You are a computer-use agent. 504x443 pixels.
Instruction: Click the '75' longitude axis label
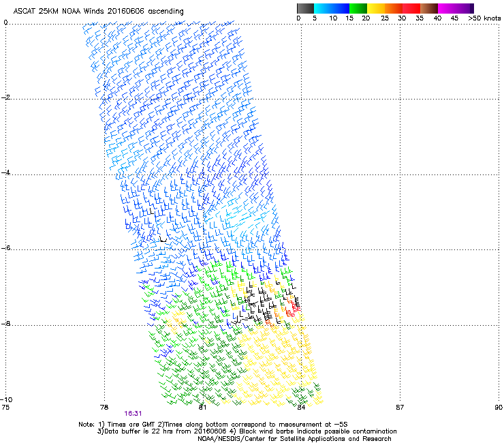5,408
